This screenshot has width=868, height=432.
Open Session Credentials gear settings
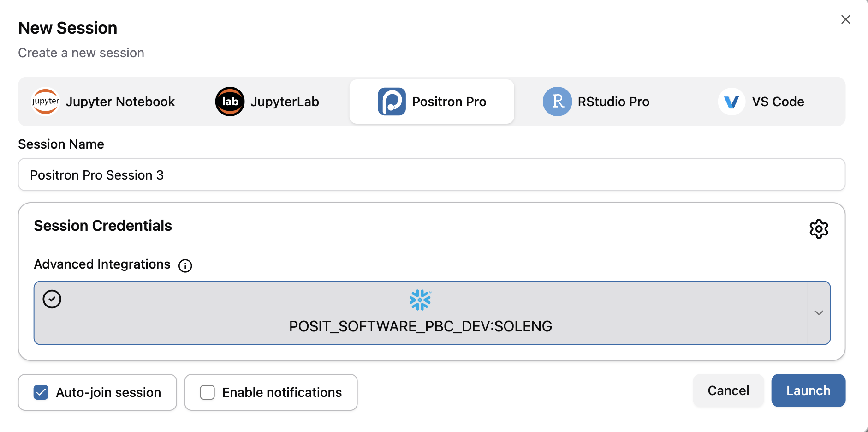pos(819,229)
